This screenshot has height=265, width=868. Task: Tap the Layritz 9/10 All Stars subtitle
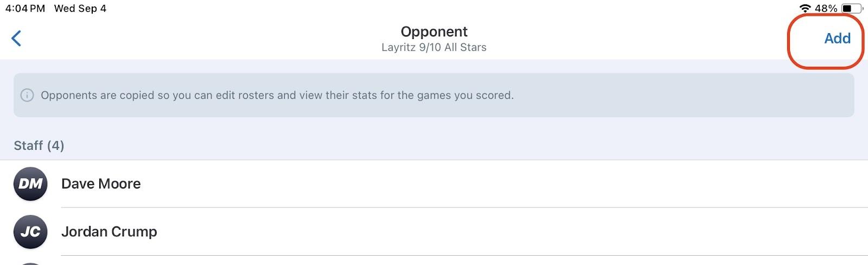coord(434,47)
